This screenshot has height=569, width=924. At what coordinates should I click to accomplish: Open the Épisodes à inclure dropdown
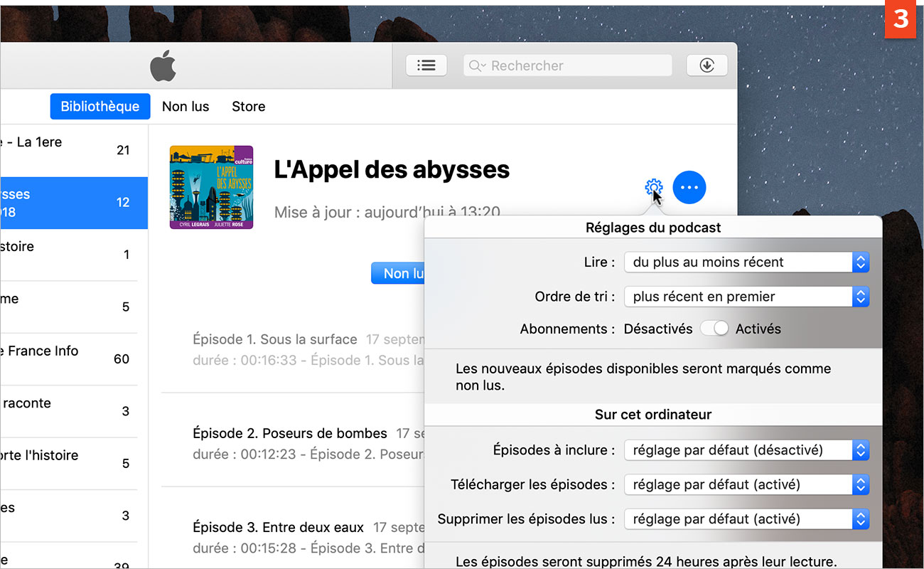[x=746, y=450]
